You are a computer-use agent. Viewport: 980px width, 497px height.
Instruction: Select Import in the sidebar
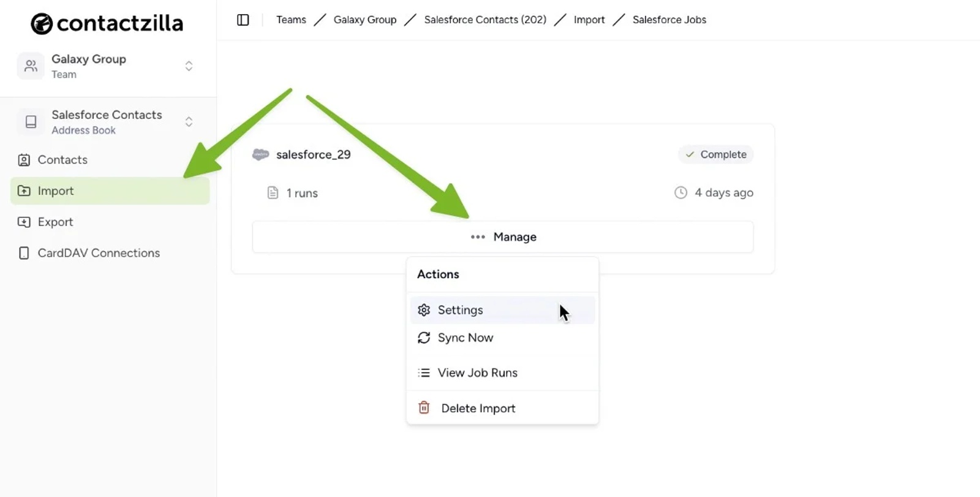pyautogui.click(x=110, y=191)
